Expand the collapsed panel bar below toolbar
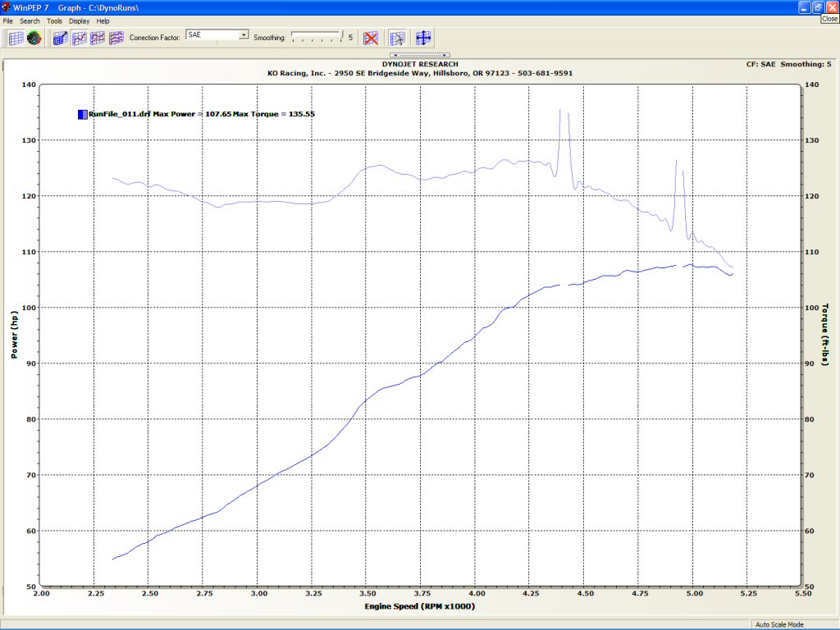This screenshot has height=630, width=840. tap(419, 55)
